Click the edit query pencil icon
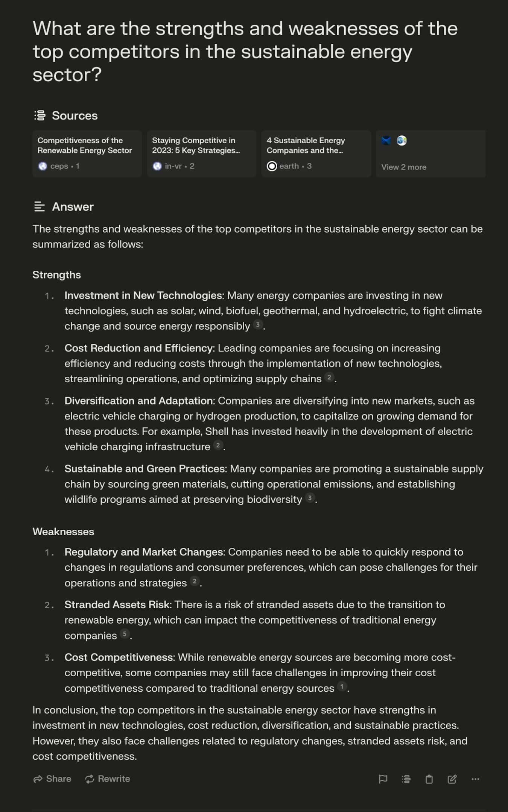 click(x=452, y=779)
